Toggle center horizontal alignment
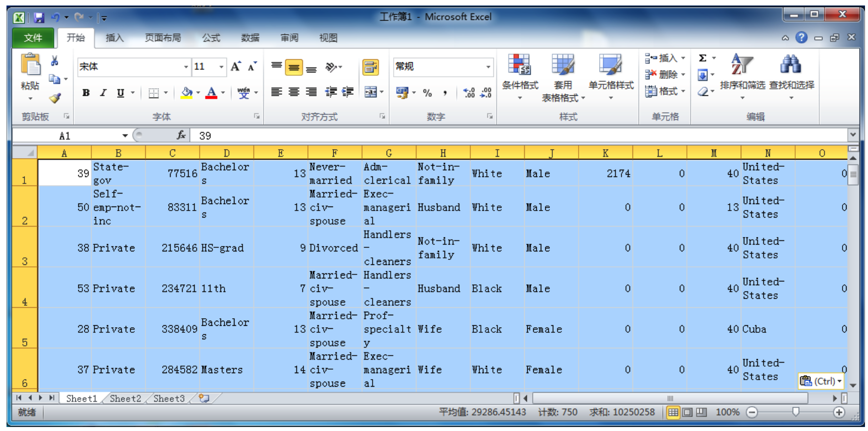This screenshot has height=431, width=868. tap(294, 92)
